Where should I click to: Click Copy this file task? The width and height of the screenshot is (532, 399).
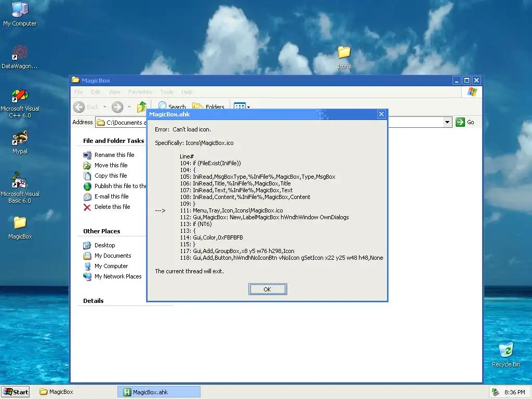[111, 176]
